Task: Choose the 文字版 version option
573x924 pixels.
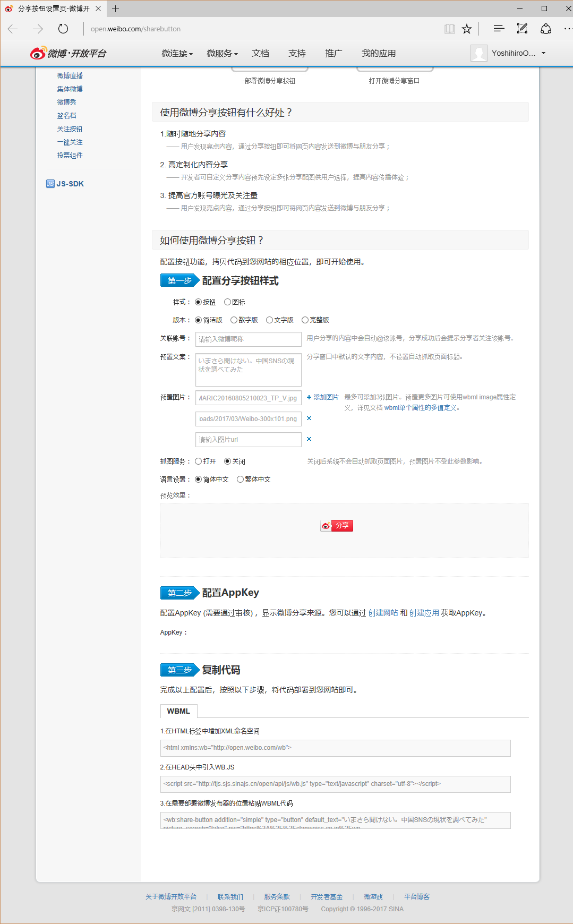Action: click(269, 320)
